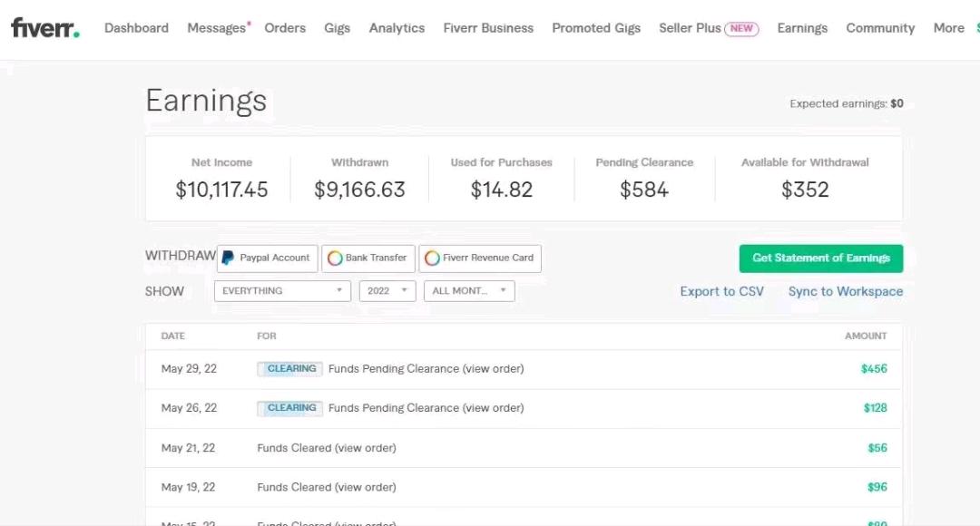Click the Fiverr Revenue Card icon
Screen dimensions: 980x526
(x=432, y=258)
